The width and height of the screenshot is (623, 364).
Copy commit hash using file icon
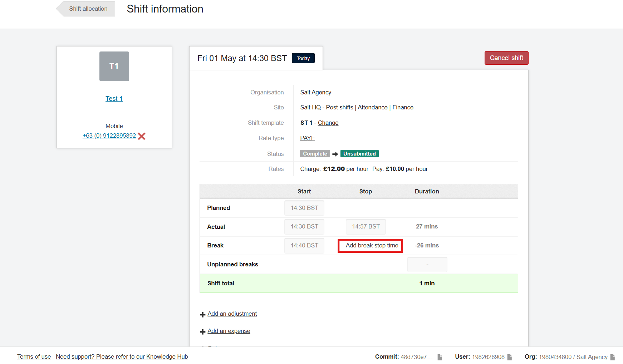pyautogui.click(x=440, y=357)
